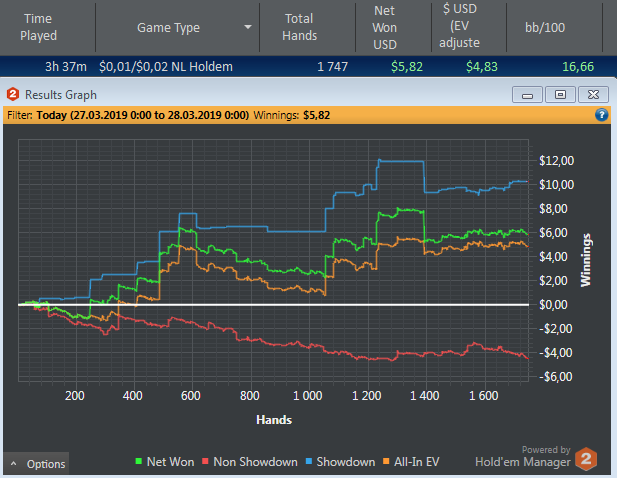Sort by Time Played column header

[x=38, y=27]
